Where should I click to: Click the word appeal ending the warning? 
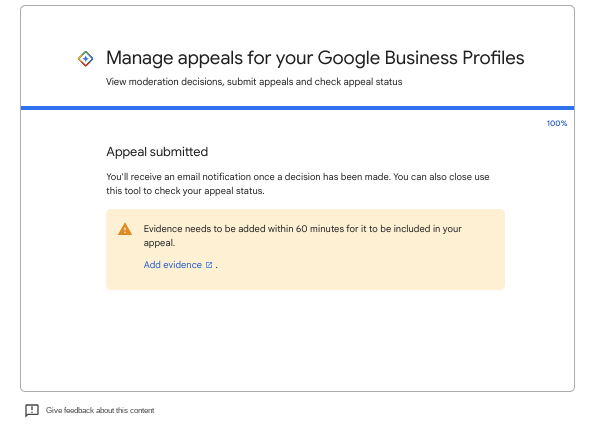point(160,242)
